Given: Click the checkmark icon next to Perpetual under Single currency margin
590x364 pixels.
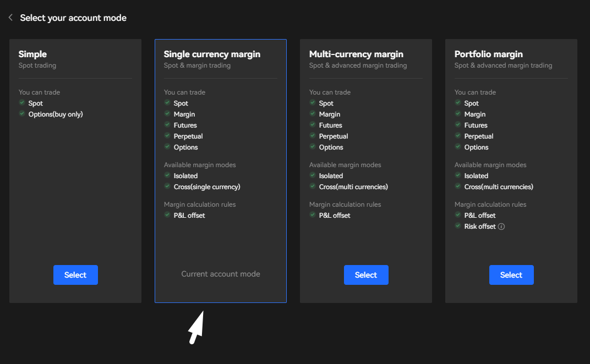Looking at the screenshot, I should point(167,136).
